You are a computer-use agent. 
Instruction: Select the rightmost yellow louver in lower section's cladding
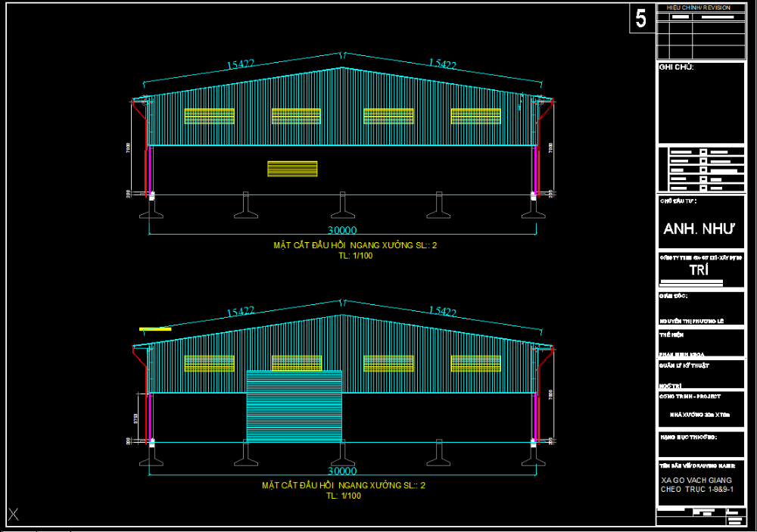click(x=476, y=363)
